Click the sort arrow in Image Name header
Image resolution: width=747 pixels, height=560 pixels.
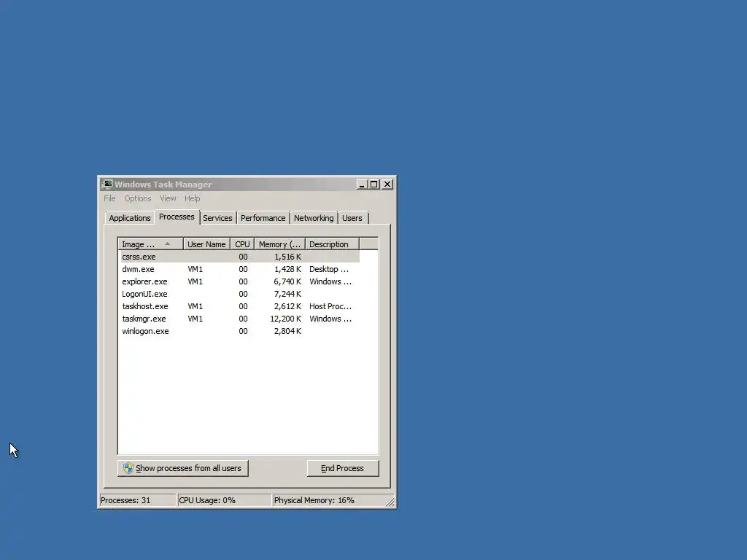coord(167,244)
